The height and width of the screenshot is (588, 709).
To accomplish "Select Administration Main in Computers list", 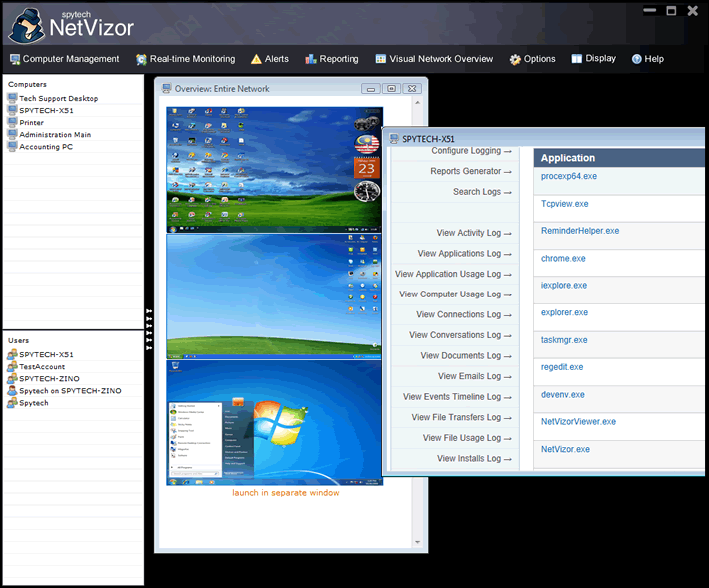I will click(x=55, y=134).
